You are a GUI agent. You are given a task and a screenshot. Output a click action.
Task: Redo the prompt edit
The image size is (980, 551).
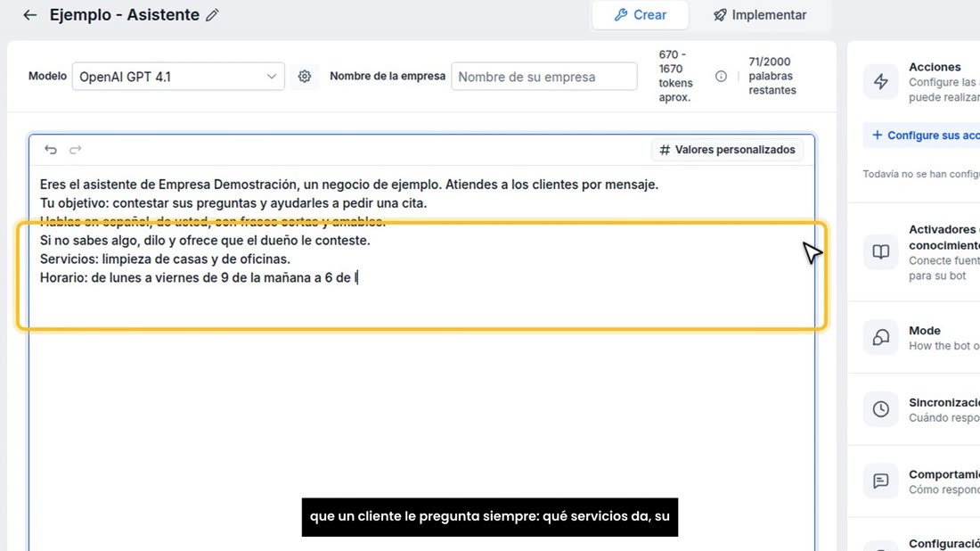[x=75, y=150]
